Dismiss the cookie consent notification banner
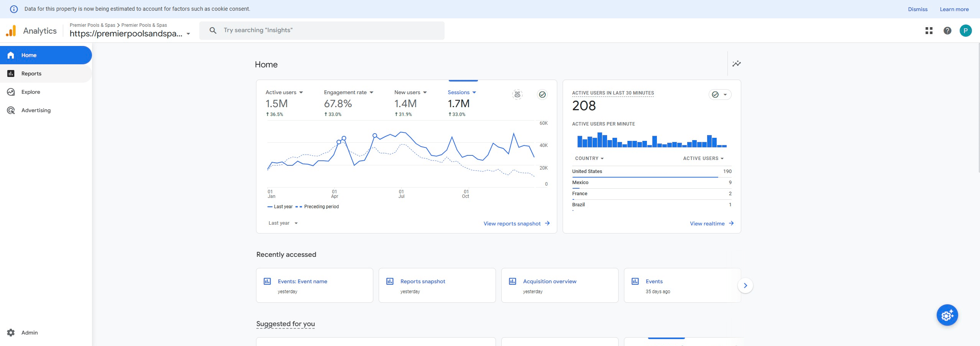980x346 pixels. (x=917, y=9)
